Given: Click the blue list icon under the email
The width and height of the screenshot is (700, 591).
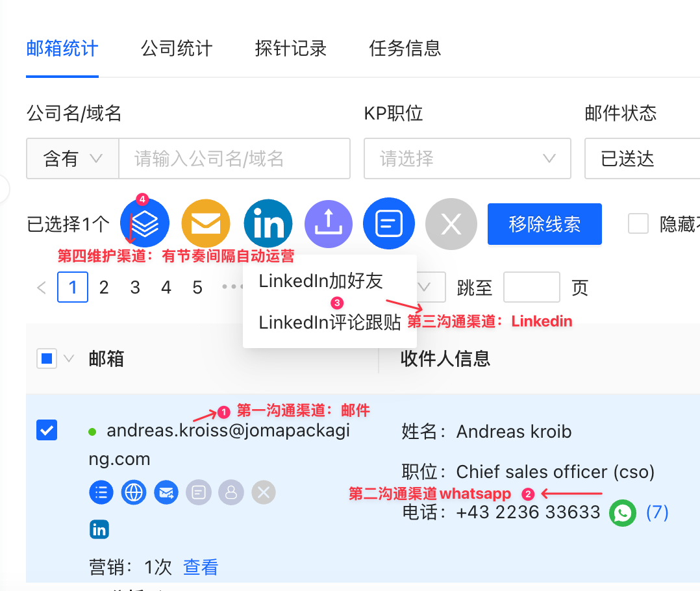Looking at the screenshot, I should tap(101, 492).
